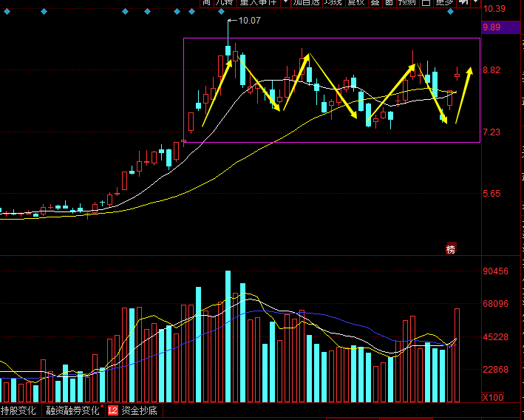Click the window layout square icon in toolbar
The image size is (524, 420).
[426, 3]
